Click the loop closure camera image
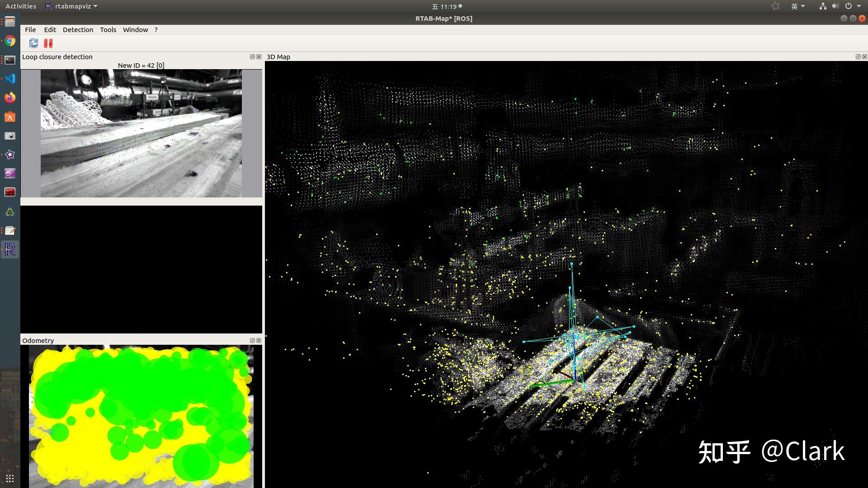The width and height of the screenshot is (868, 488). click(141, 133)
